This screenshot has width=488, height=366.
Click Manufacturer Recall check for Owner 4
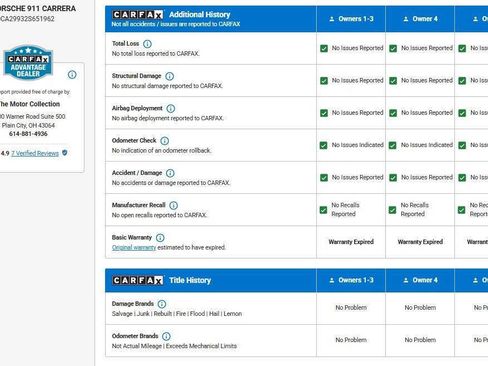[393, 210]
